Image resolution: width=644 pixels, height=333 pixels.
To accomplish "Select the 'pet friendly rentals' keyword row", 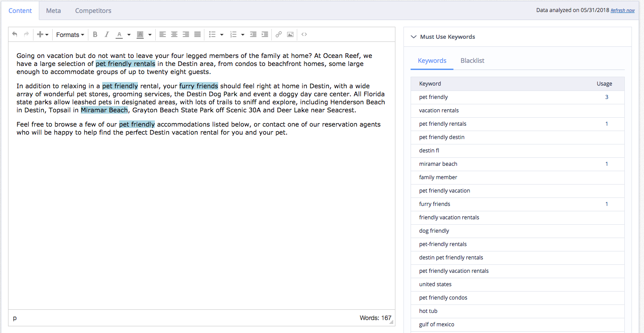I will click(x=518, y=124).
